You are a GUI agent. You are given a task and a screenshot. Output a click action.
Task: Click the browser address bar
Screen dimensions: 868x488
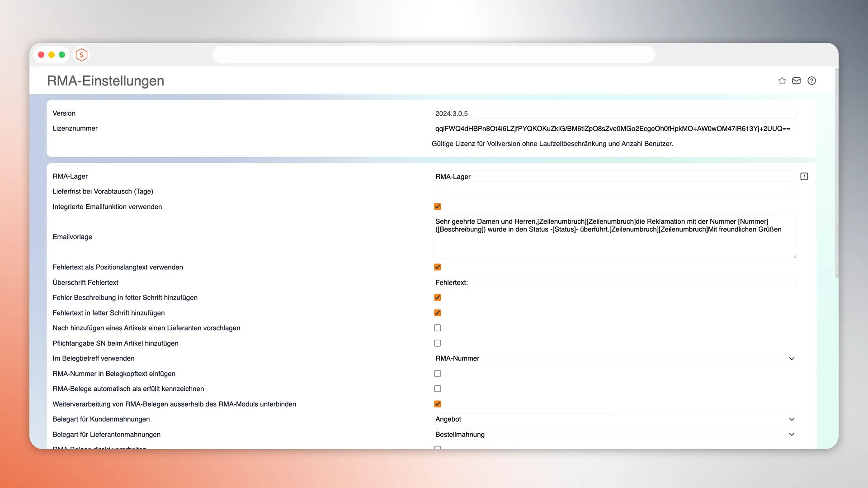click(x=434, y=55)
